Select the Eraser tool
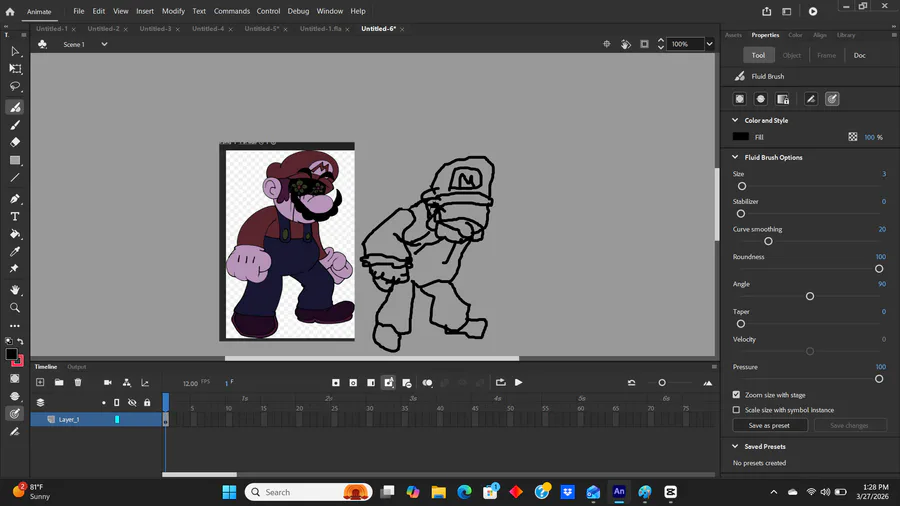 pos(15,142)
